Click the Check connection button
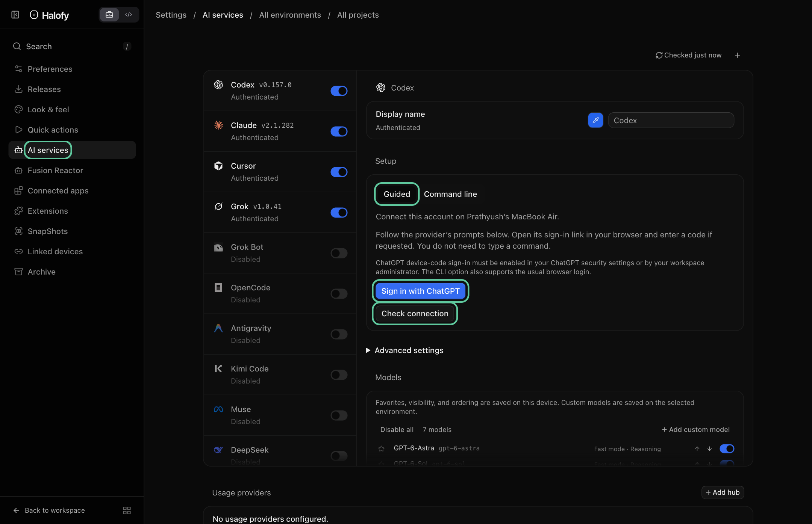The image size is (812, 524). coord(415,313)
